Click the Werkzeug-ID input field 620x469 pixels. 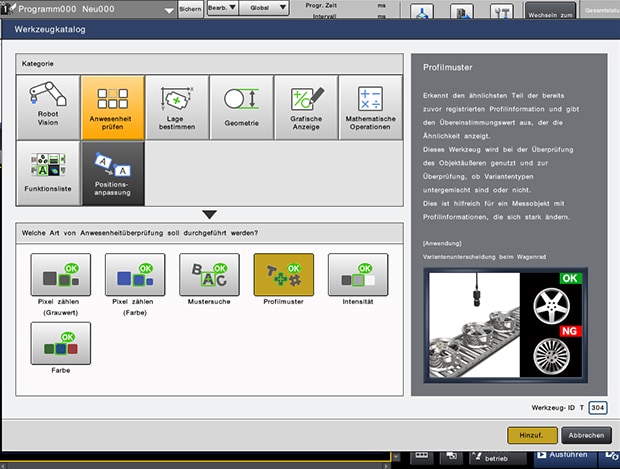597,408
